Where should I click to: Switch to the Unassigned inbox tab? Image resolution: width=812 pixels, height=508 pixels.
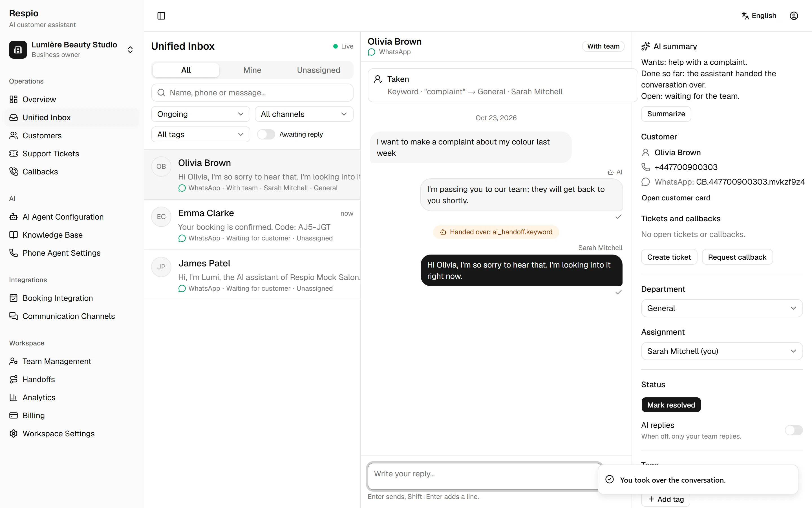point(318,70)
